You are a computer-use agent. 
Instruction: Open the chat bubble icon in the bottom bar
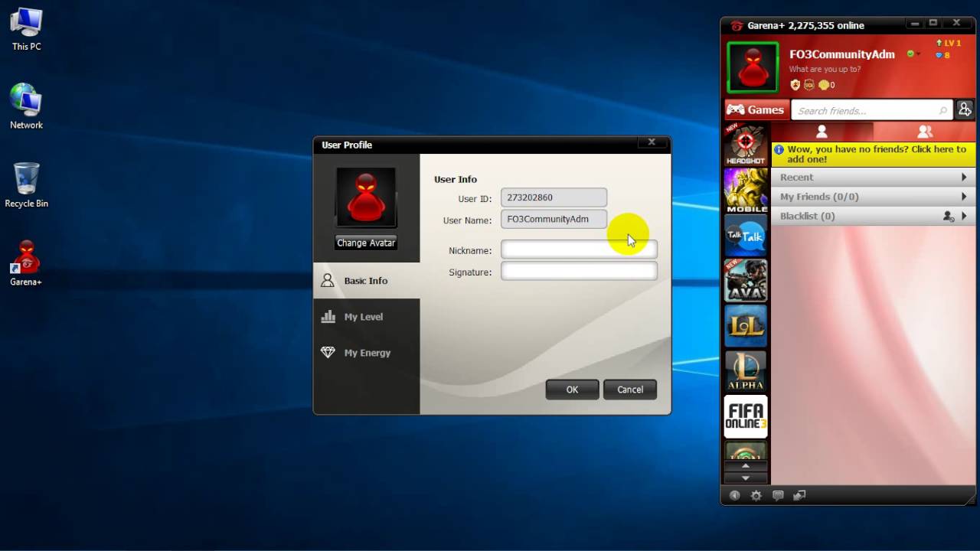pyautogui.click(x=778, y=496)
